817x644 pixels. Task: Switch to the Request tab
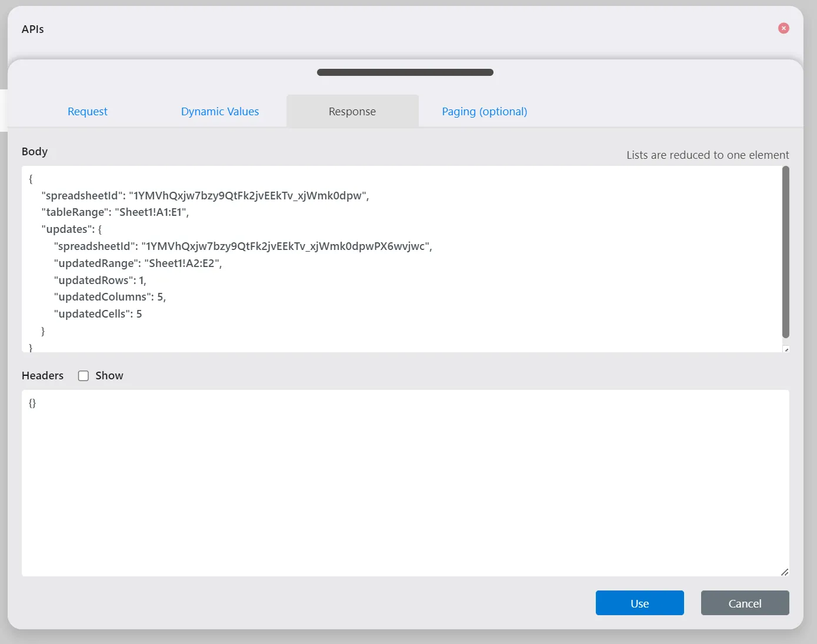(x=88, y=111)
